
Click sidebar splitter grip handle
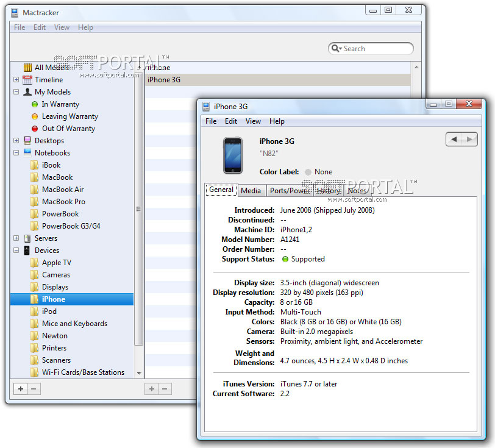[x=138, y=209]
